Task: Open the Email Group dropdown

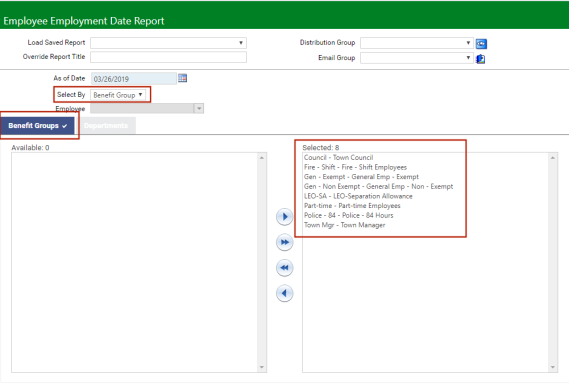Action: pos(417,58)
